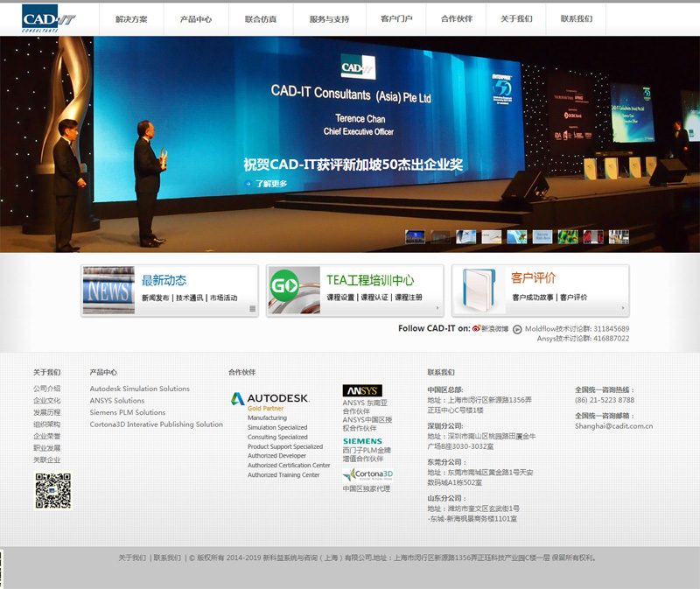Open 客户成功故事 link

pyautogui.click(x=533, y=298)
